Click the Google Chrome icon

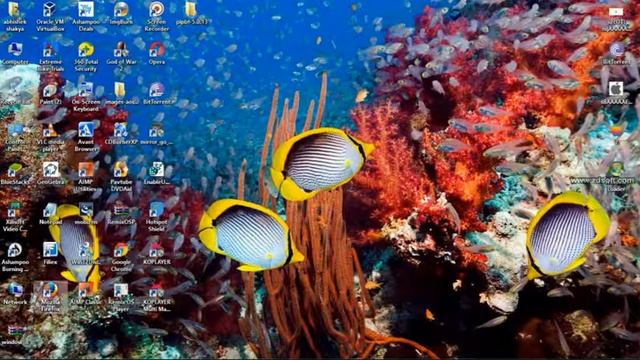121,250
